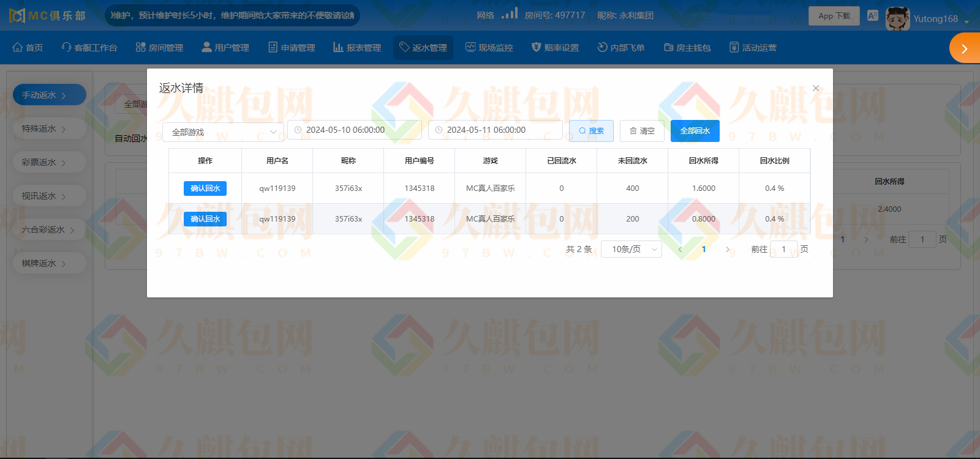
Task: Click the 回水比例 column header
Action: [x=775, y=161]
